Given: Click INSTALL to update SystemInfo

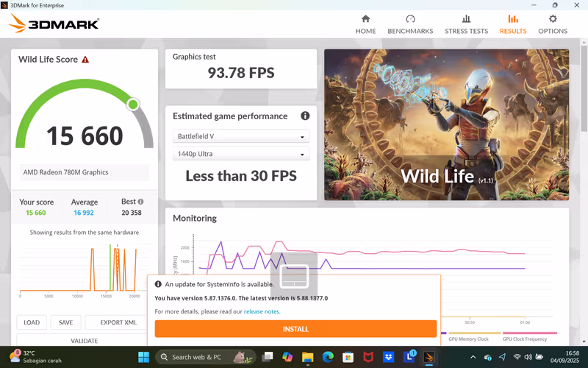Looking at the screenshot, I should tap(295, 328).
